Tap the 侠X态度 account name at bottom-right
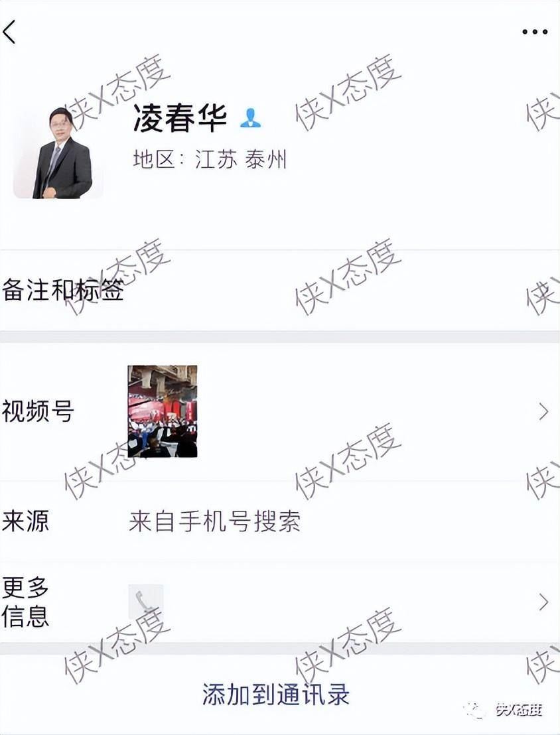 coord(519,710)
